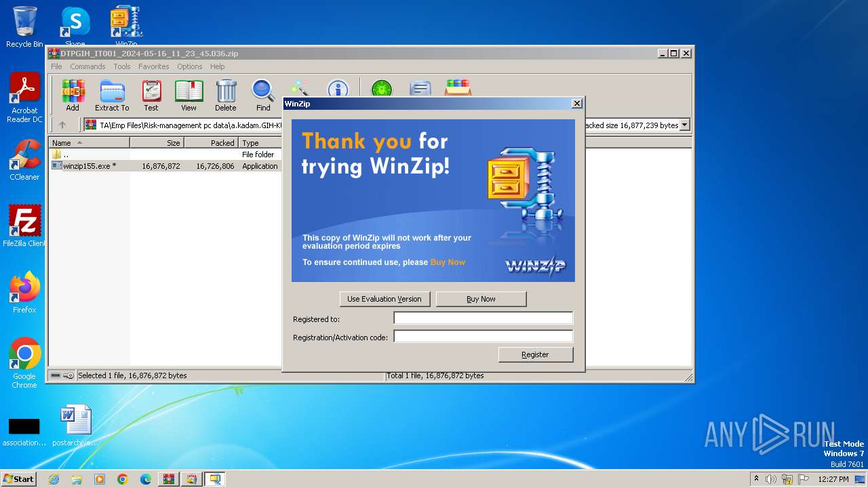Click the Buy Now button
This screenshot has height=488, width=868.
pyautogui.click(x=481, y=299)
